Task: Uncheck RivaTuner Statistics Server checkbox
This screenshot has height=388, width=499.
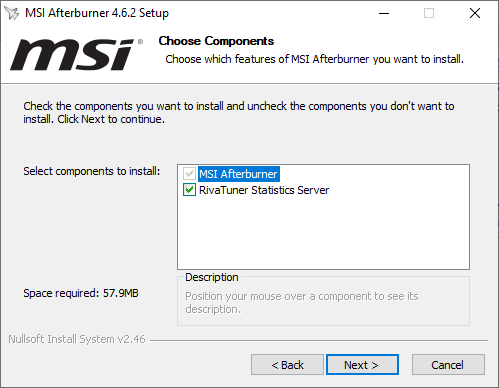Action: (x=189, y=190)
